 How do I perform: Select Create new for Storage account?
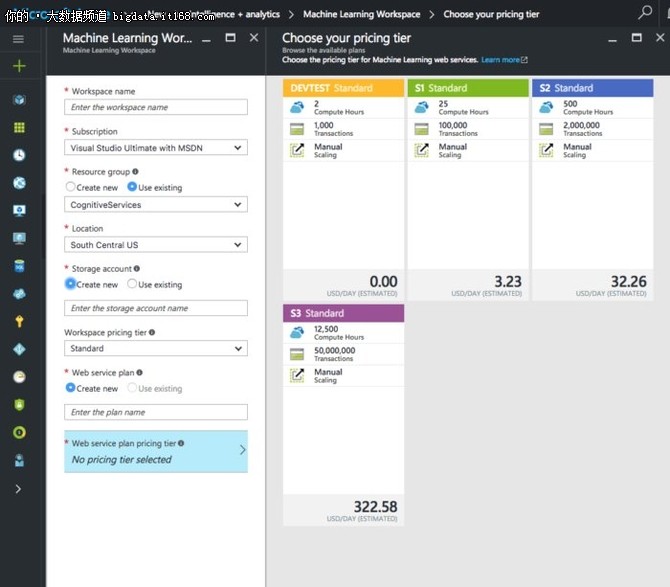tap(71, 284)
